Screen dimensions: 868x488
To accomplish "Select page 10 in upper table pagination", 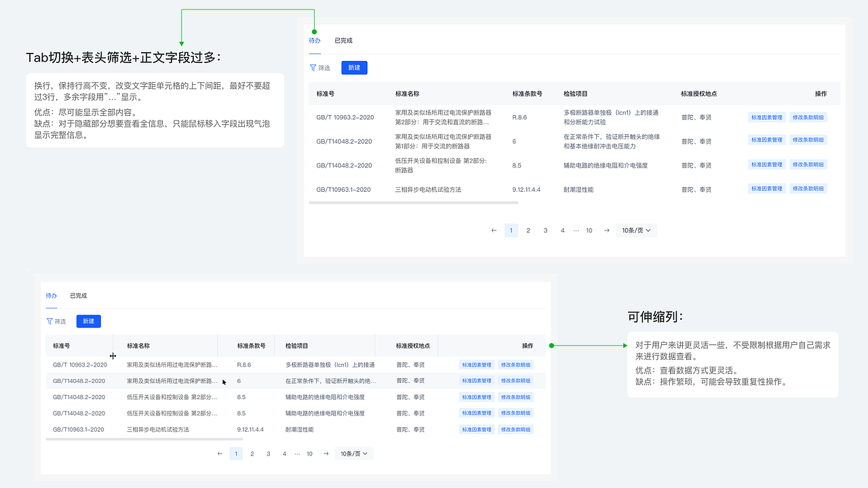I will tap(589, 230).
